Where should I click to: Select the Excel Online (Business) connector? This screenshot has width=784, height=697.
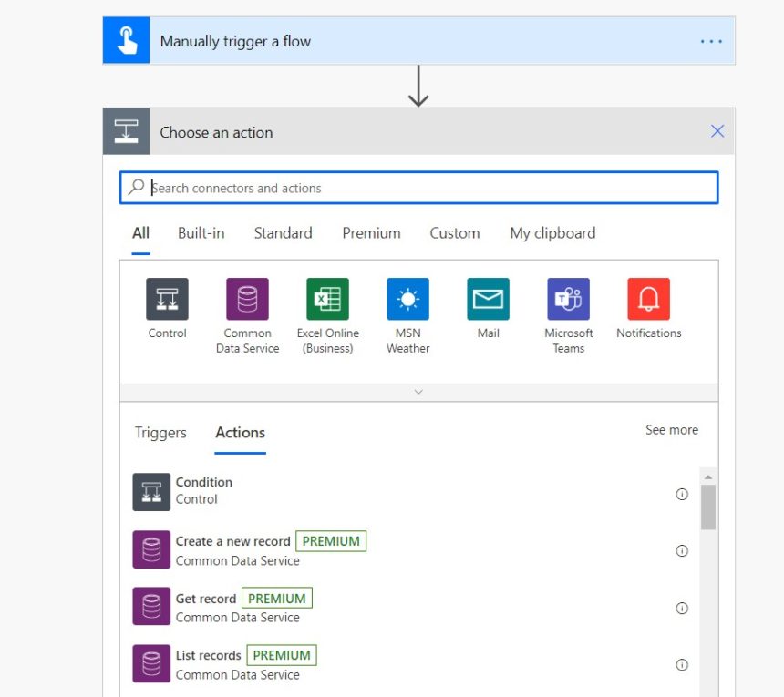pos(327,299)
